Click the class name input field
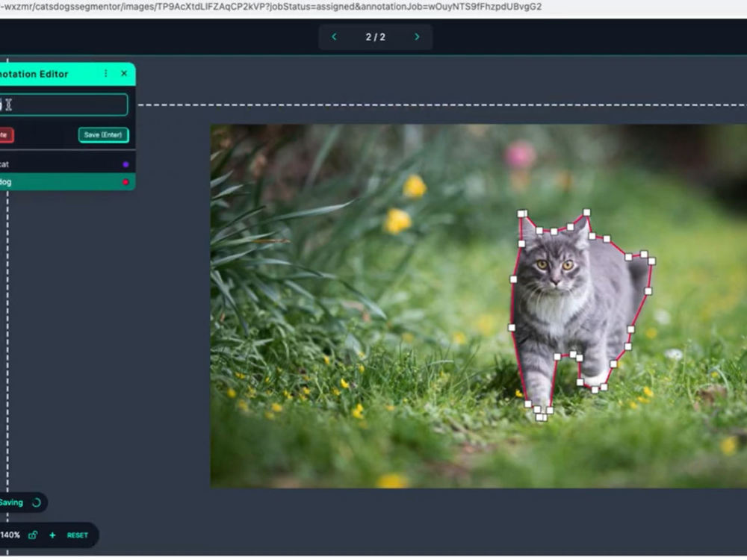Viewport: 747px width, 560px height. tap(63, 105)
